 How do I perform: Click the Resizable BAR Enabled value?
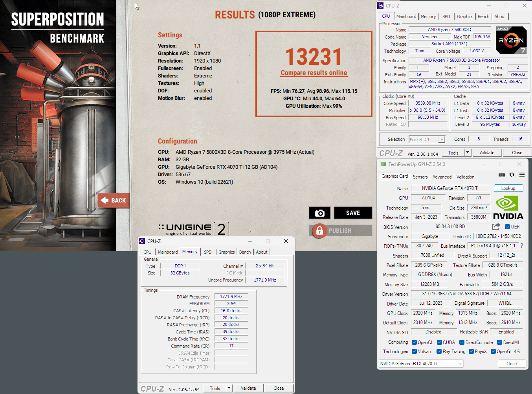coord(506,332)
